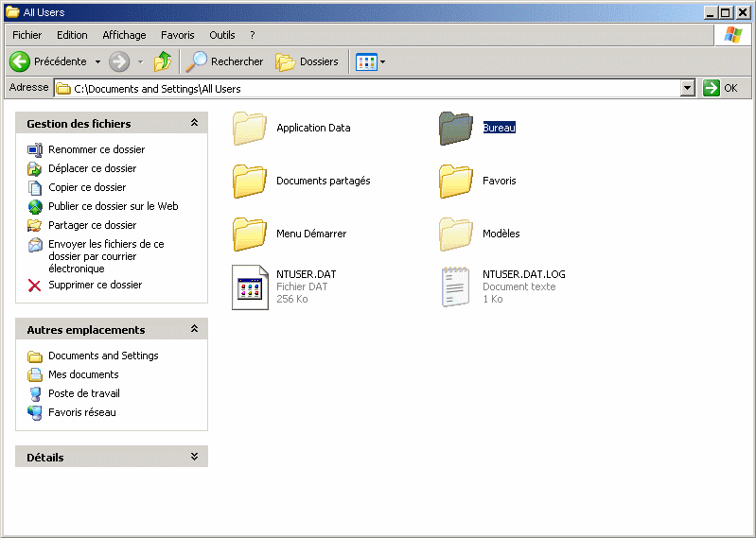The image size is (756, 538).
Task: Click the Renommer ce dossier icon
Action: click(35, 149)
